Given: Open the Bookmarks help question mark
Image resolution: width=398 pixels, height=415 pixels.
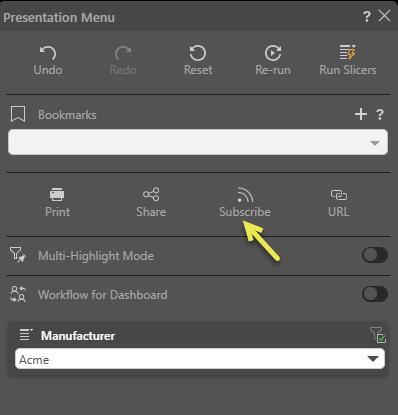Looking at the screenshot, I should 380,115.
